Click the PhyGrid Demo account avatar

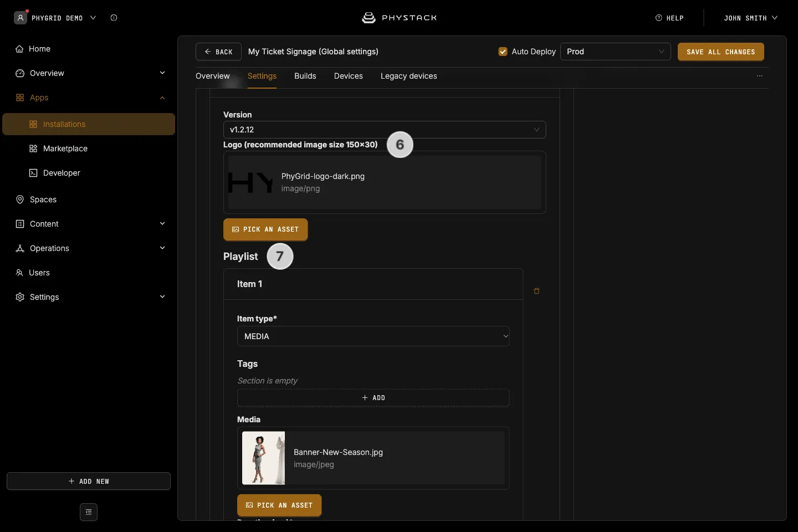click(21, 18)
